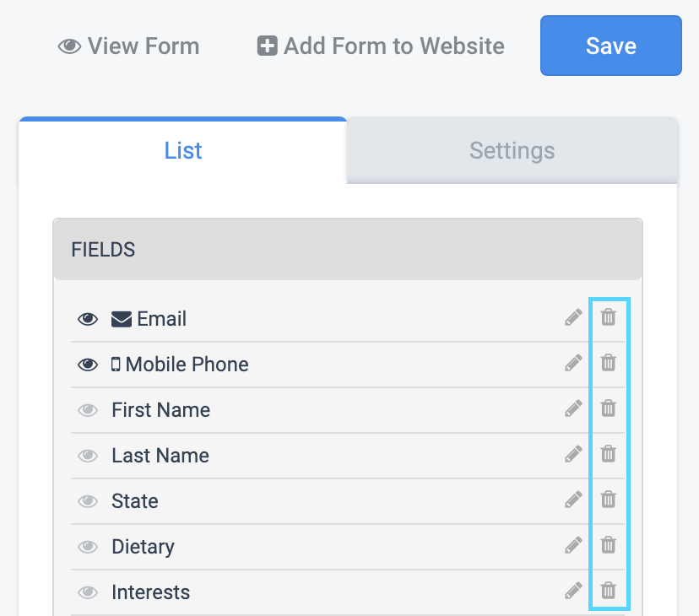Image resolution: width=699 pixels, height=616 pixels.
Task: Show the First Name field
Action: pyautogui.click(x=88, y=410)
